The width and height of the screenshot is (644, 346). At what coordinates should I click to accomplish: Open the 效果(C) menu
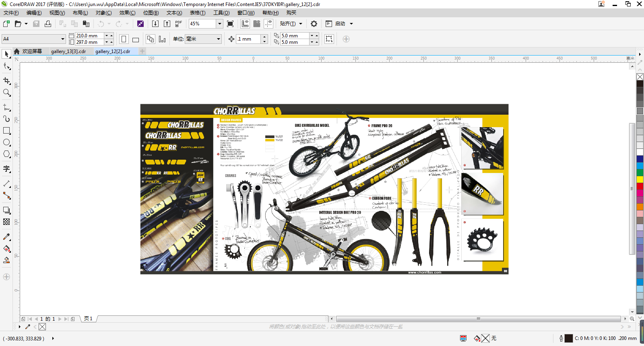[x=127, y=13]
